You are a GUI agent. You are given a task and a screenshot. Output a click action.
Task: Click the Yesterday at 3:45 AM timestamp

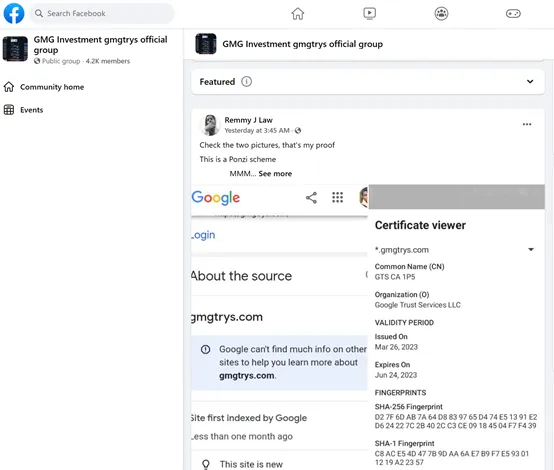pos(257,131)
